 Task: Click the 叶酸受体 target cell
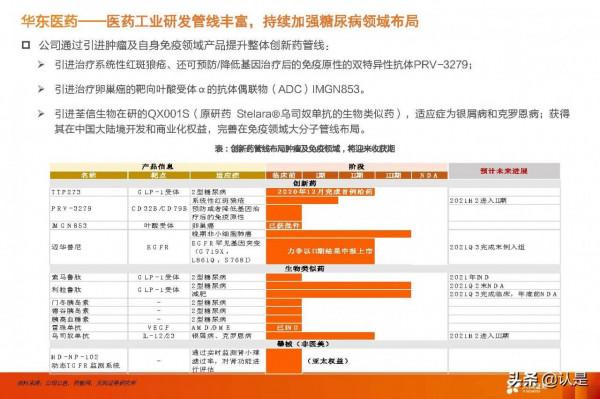(159, 226)
